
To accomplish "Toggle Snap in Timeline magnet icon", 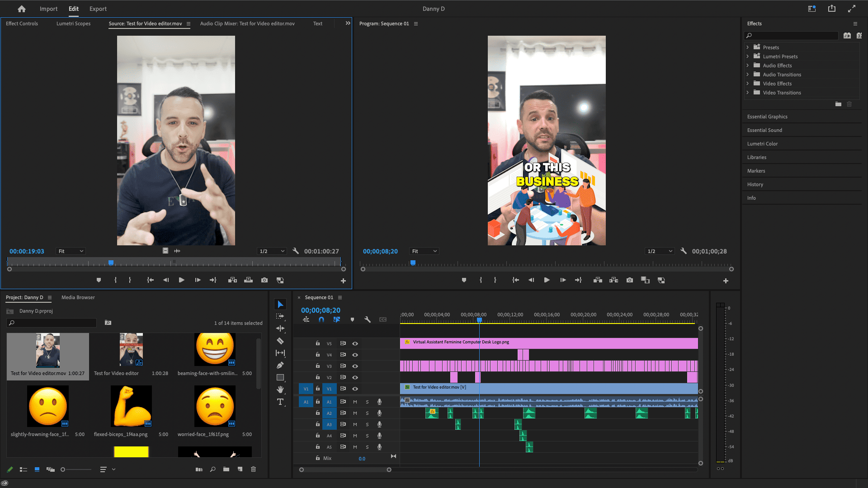I will click(321, 319).
